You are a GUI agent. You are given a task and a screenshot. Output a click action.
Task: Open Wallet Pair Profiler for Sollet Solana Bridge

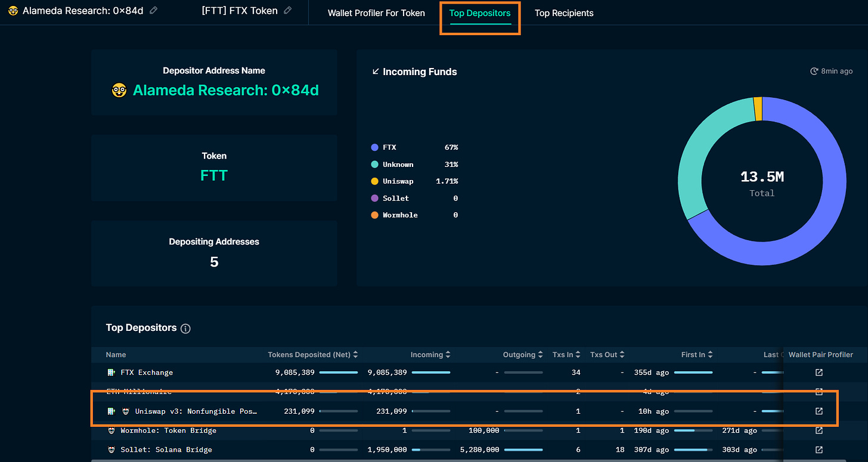tap(819, 449)
